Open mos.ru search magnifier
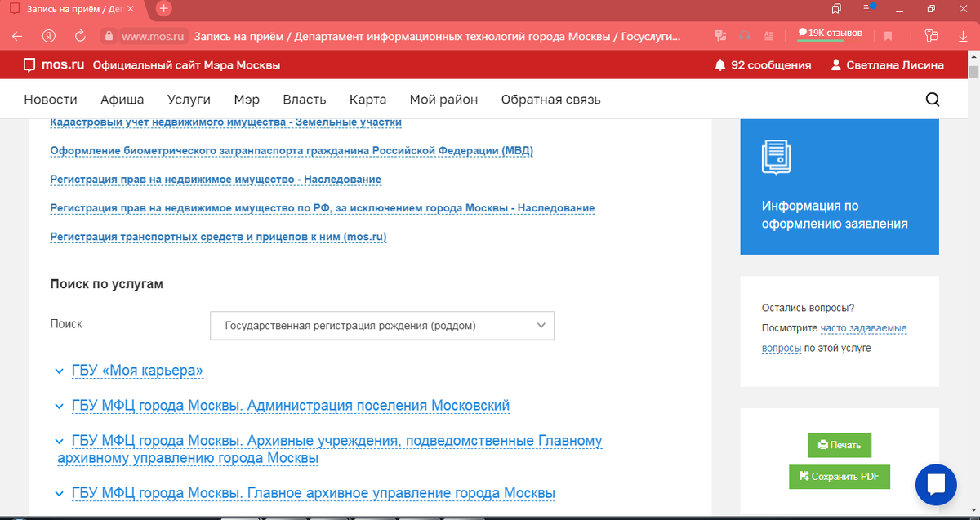 (933, 99)
